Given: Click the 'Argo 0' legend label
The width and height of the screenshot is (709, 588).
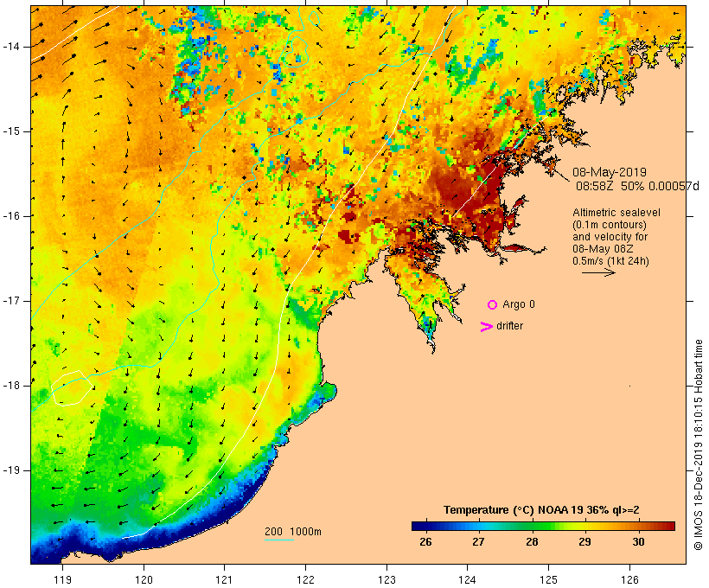Looking at the screenshot, I should (x=519, y=304).
